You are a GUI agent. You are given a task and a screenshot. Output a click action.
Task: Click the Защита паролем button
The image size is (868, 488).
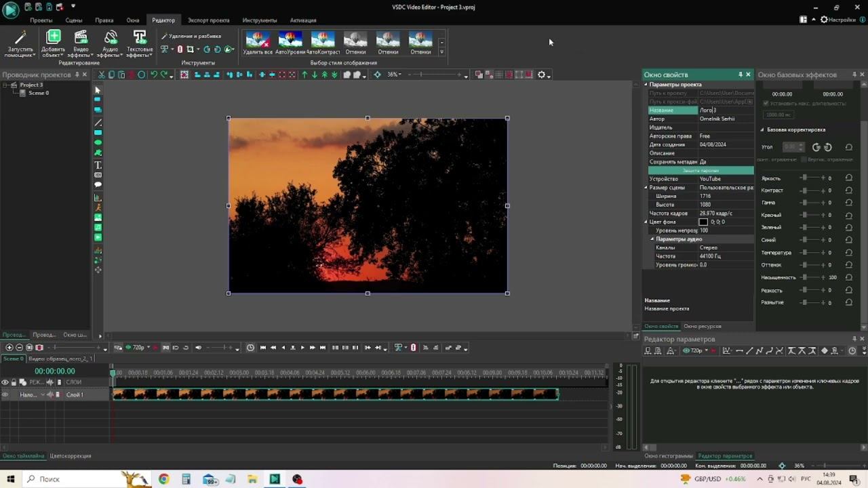pyautogui.click(x=701, y=170)
